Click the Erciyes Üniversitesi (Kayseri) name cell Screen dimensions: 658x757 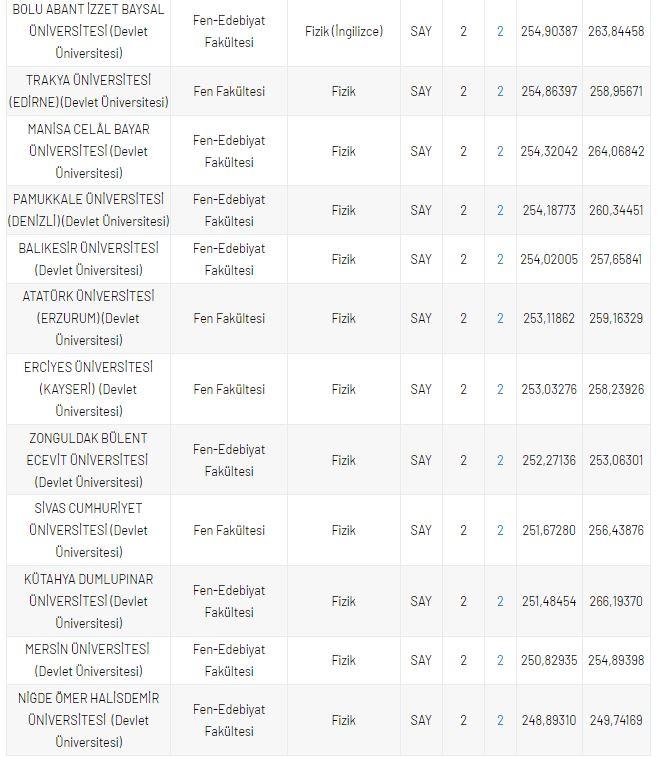pyautogui.click(x=88, y=389)
